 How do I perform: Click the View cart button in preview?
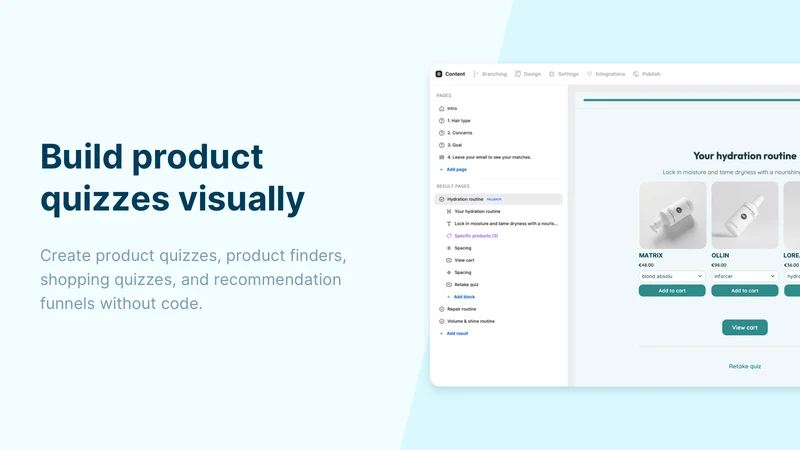pyautogui.click(x=744, y=328)
